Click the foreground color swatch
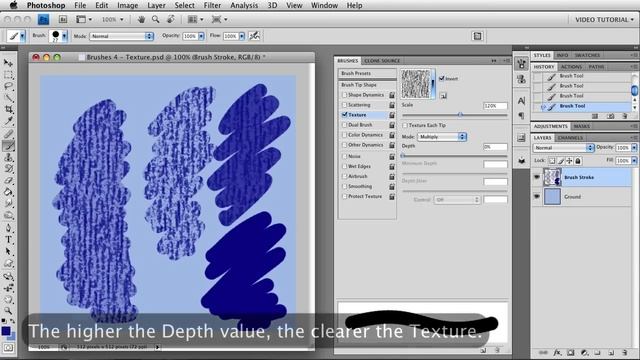Screen dimensions: 640x360 [x=6, y=331]
